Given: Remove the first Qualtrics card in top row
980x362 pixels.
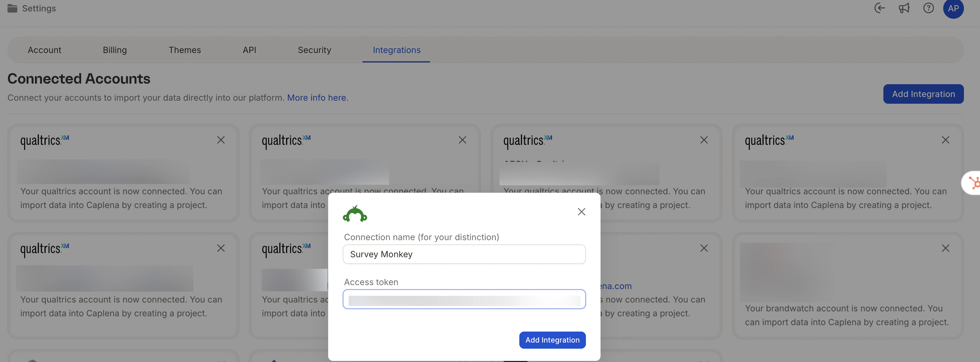Looking at the screenshot, I should 221,140.
